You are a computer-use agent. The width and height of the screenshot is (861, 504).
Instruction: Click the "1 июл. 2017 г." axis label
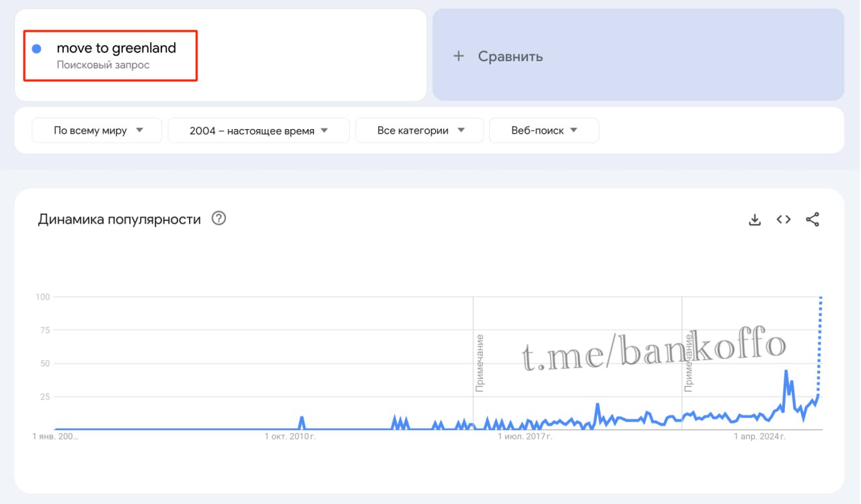click(x=525, y=437)
